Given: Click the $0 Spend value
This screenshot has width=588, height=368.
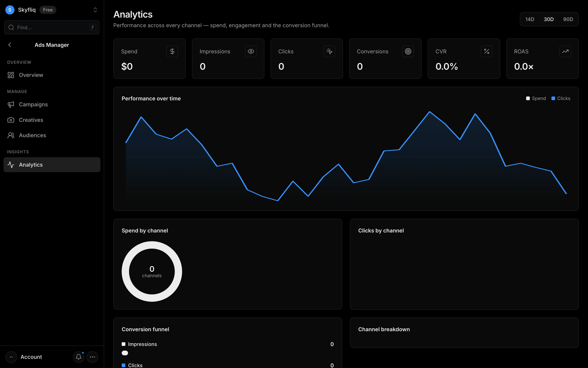Looking at the screenshot, I should [127, 66].
